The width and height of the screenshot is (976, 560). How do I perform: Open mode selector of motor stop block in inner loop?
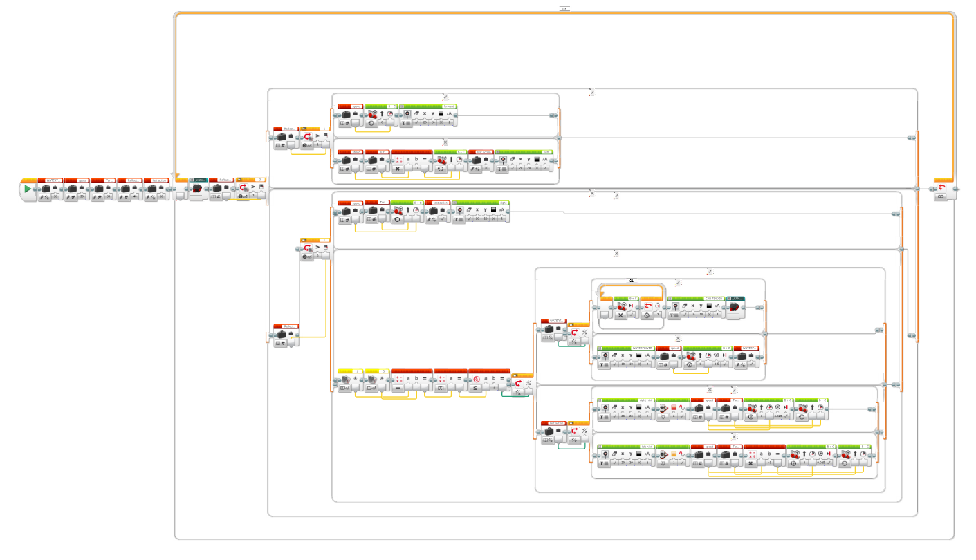click(620, 315)
